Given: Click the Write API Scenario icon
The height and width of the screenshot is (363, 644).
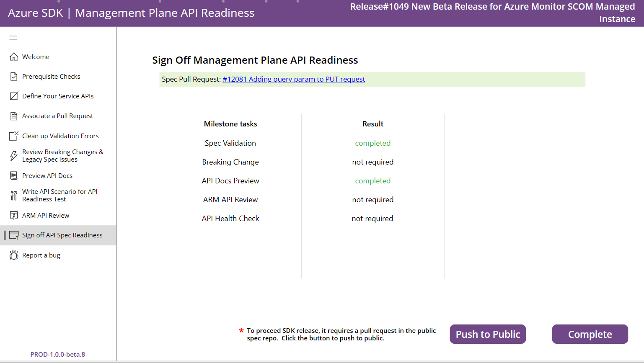Looking at the screenshot, I should [x=13, y=195].
